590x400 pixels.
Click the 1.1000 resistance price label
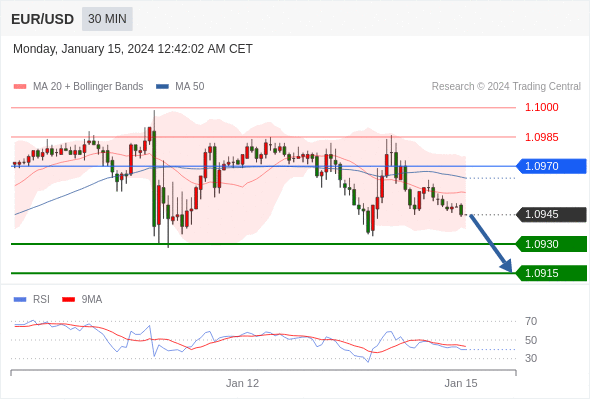[x=541, y=107]
